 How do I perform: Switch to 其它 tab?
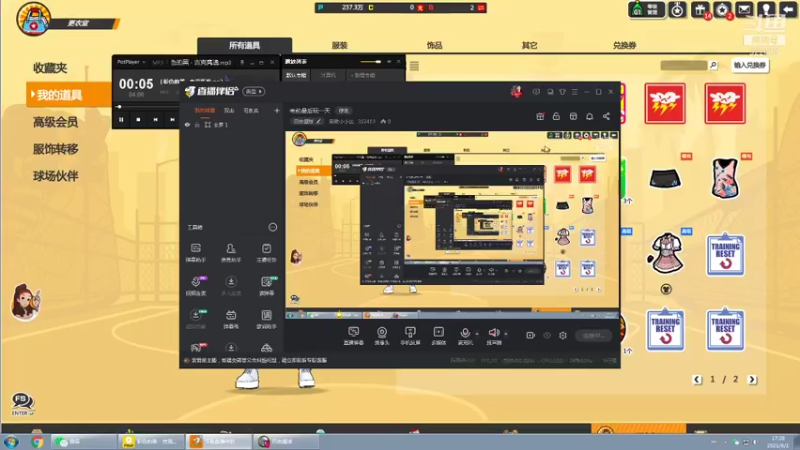point(529,45)
